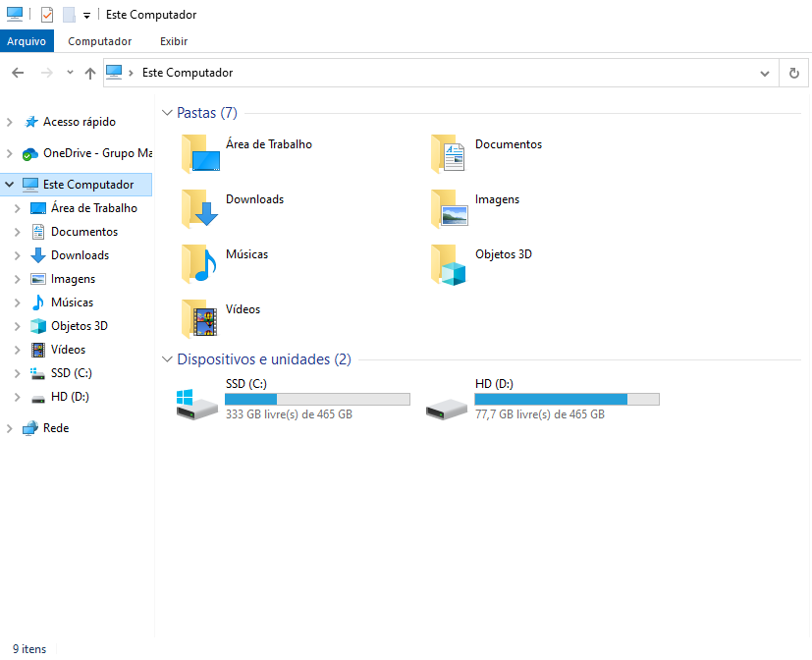812x660 pixels.
Task: Go up one level with up arrow
Action: click(x=90, y=73)
